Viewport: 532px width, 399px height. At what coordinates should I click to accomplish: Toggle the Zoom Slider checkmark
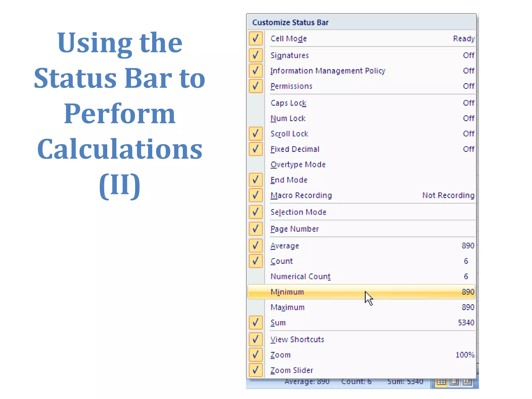[x=256, y=370]
